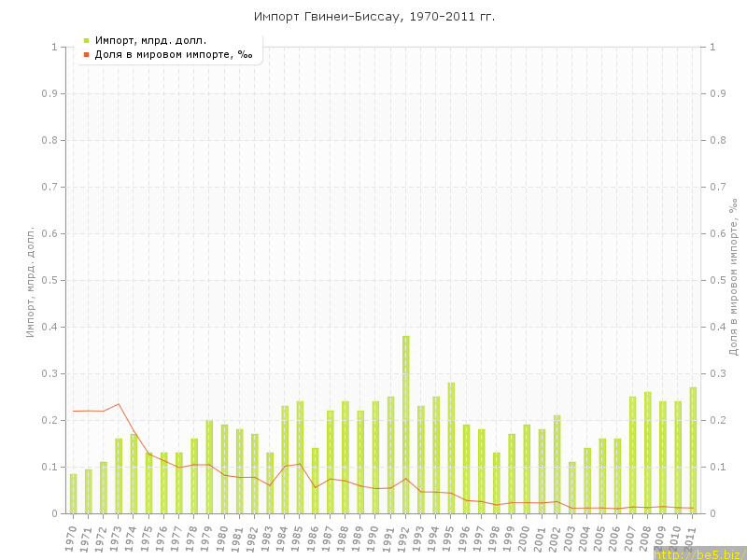
Task: Click the 1973 peak of the orange line
Action: click(x=119, y=404)
